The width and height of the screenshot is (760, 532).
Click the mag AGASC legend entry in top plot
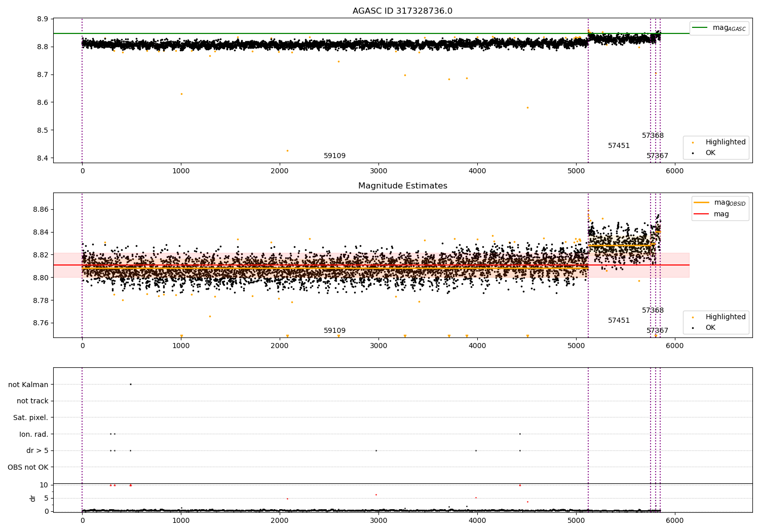point(719,28)
